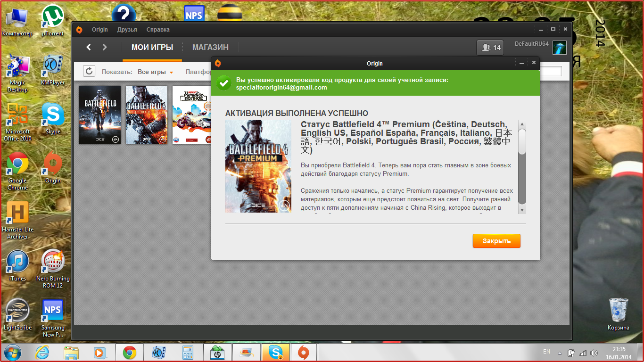Click the green success checkmark icon
Screen dimensions: 644x362
click(x=223, y=83)
